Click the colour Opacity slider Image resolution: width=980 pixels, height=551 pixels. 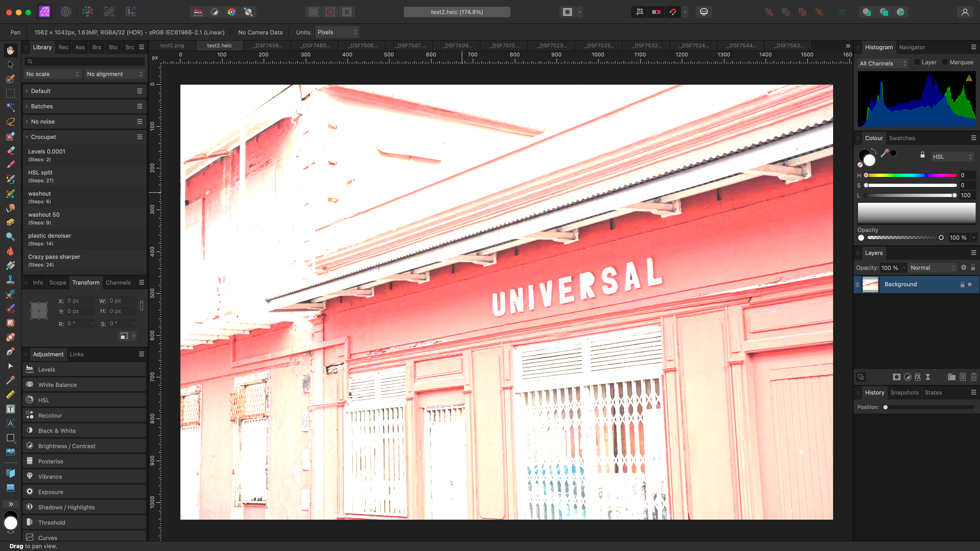(x=905, y=238)
